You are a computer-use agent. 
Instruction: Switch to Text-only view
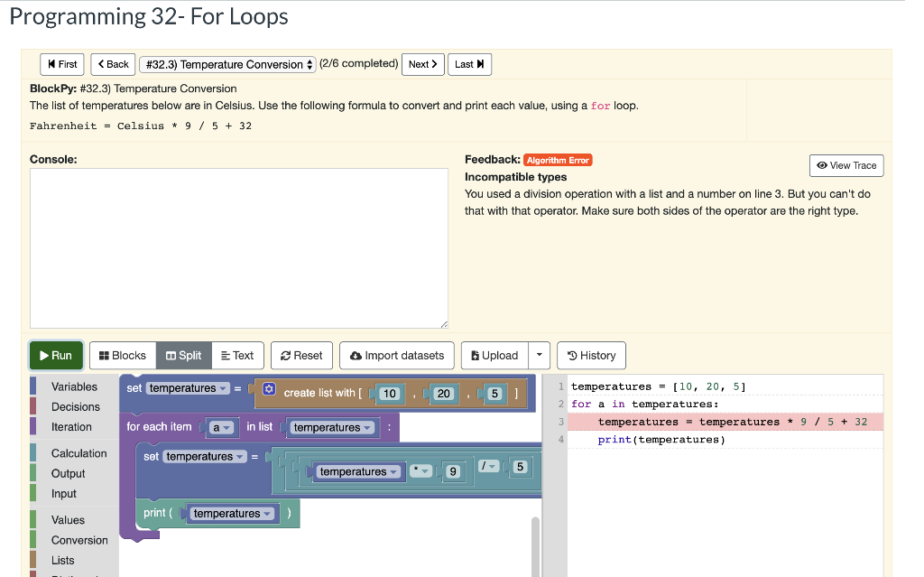237,355
